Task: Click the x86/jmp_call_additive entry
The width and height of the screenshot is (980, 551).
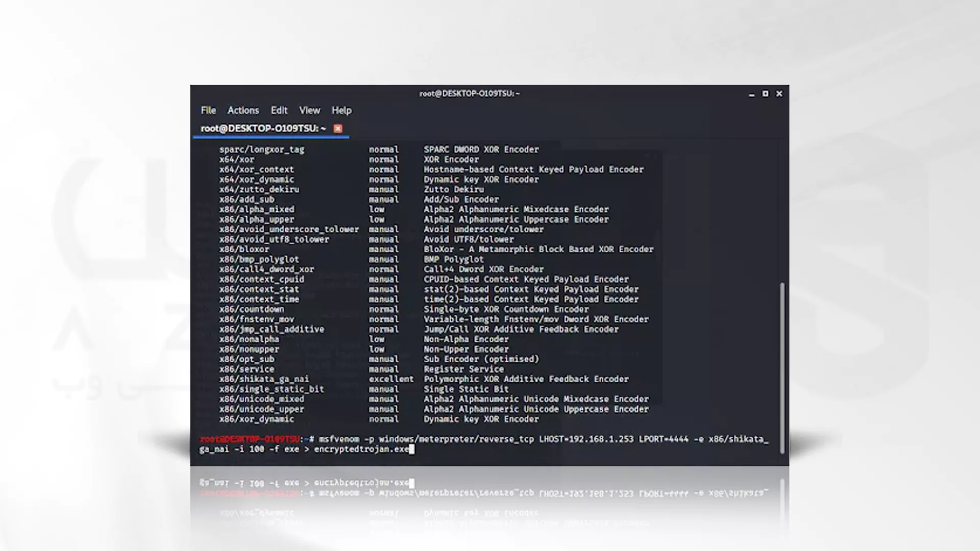Action: click(x=272, y=329)
